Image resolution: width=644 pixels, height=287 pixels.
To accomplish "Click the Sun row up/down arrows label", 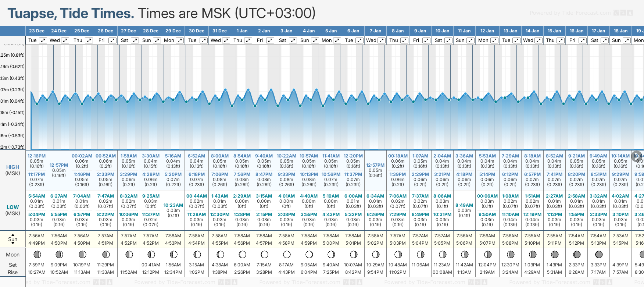I will pyautogui.click(x=13, y=239).
